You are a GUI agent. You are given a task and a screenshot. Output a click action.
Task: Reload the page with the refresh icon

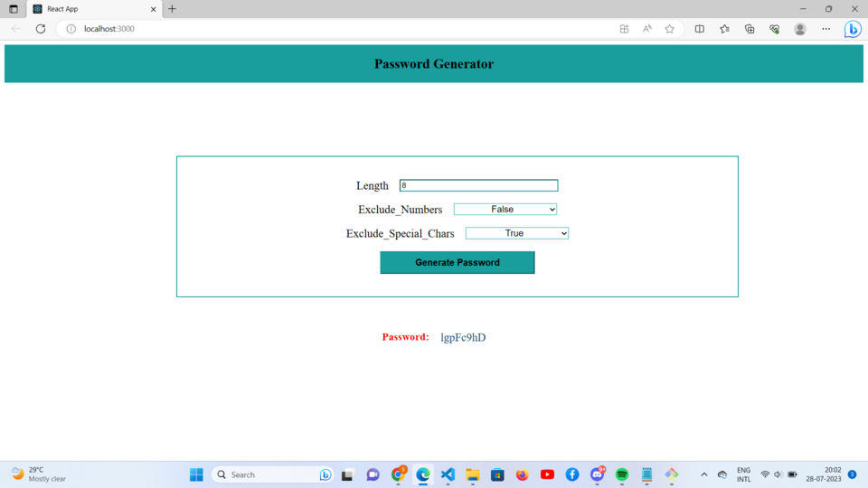(x=41, y=29)
